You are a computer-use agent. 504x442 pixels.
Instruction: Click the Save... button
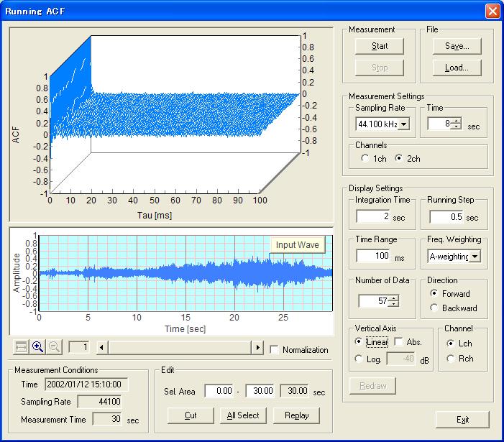click(457, 46)
